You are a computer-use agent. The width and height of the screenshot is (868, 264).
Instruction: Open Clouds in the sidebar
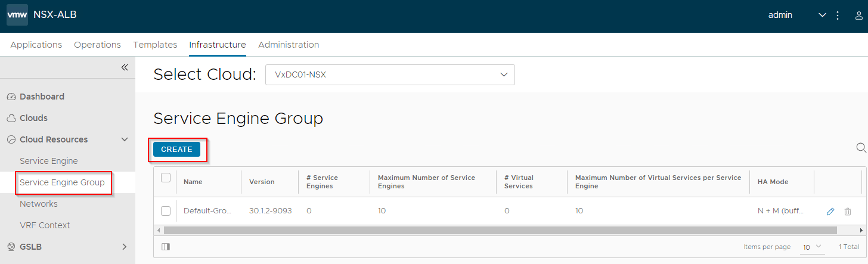(33, 118)
